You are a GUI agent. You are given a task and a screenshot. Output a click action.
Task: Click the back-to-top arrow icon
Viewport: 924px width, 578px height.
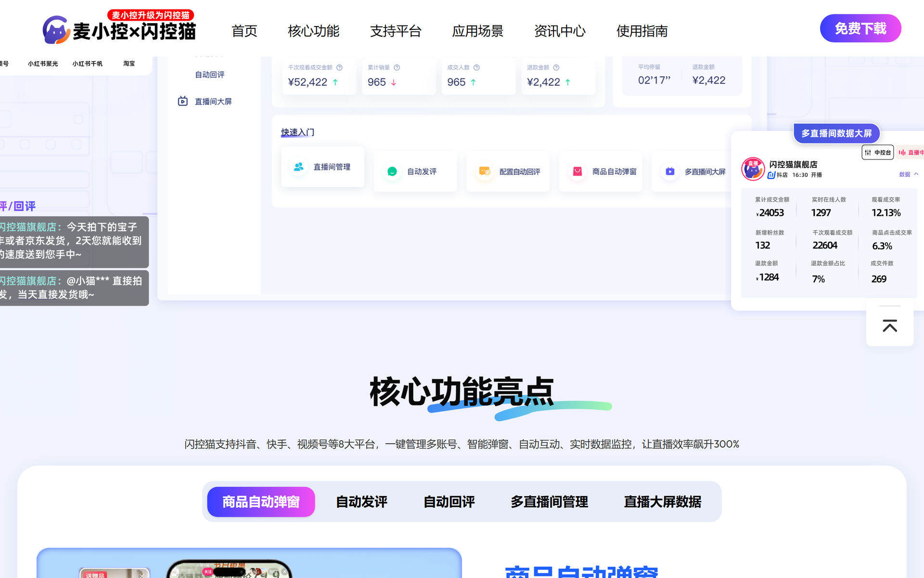(890, 326)
